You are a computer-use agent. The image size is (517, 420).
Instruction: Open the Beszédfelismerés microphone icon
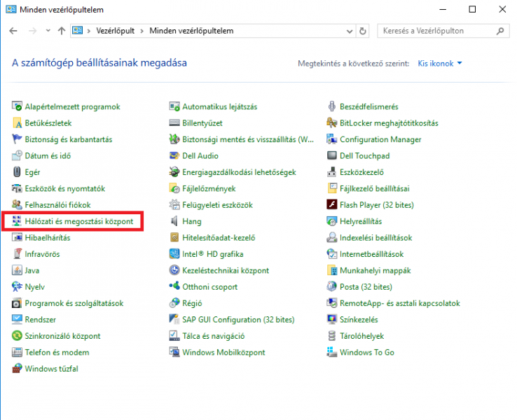click(x=331, y=106)
